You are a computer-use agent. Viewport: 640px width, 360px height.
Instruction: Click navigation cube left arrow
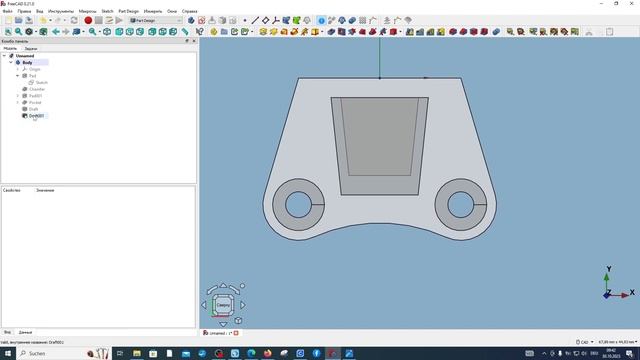click(204, 305)
